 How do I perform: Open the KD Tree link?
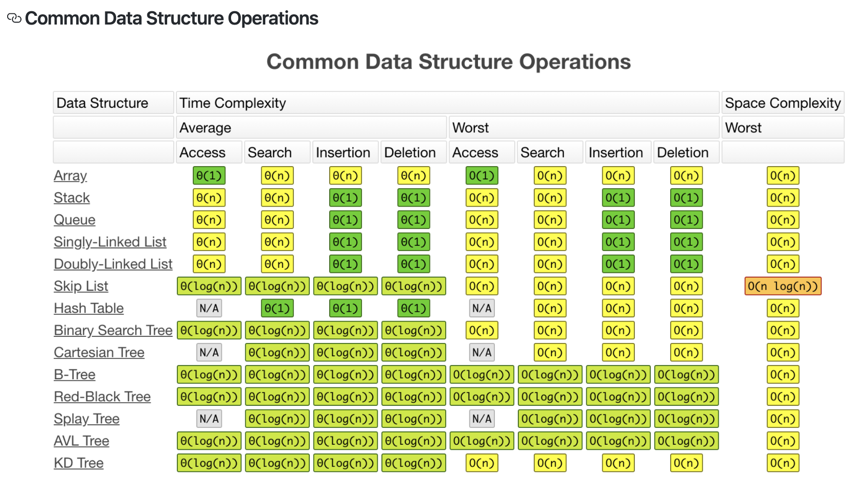(79, 463)
